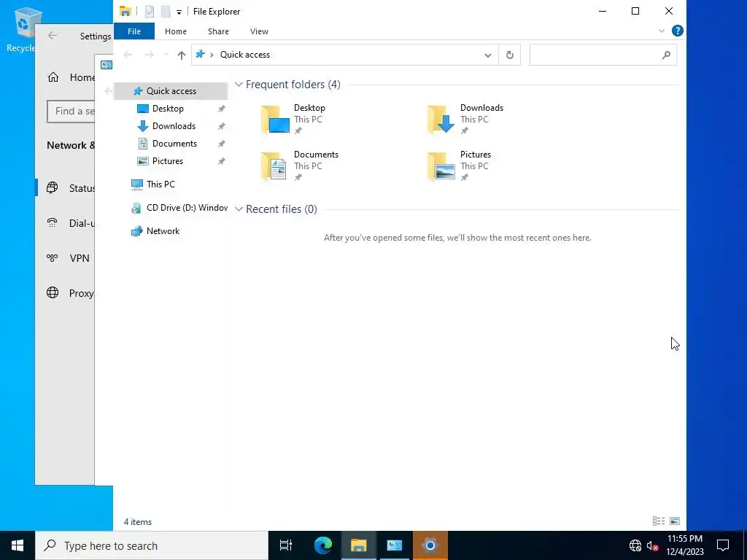Go up one folder level arrow

pos(181,55)
